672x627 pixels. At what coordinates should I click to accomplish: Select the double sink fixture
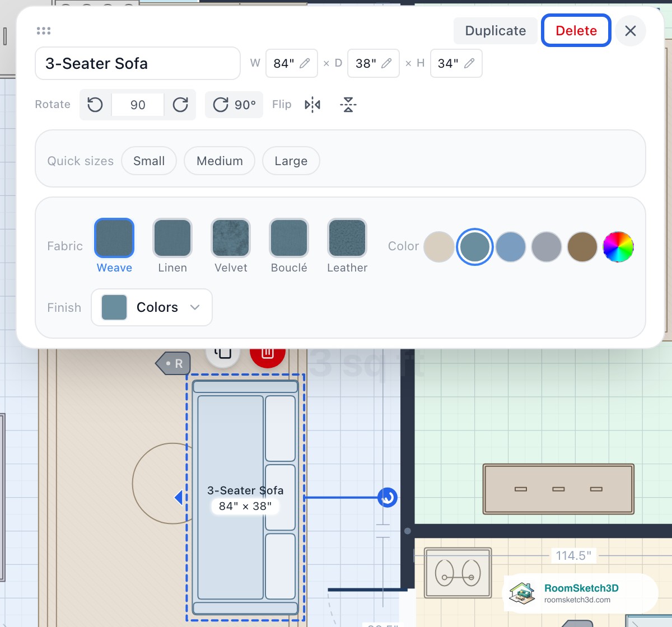(x=458, y=573)
